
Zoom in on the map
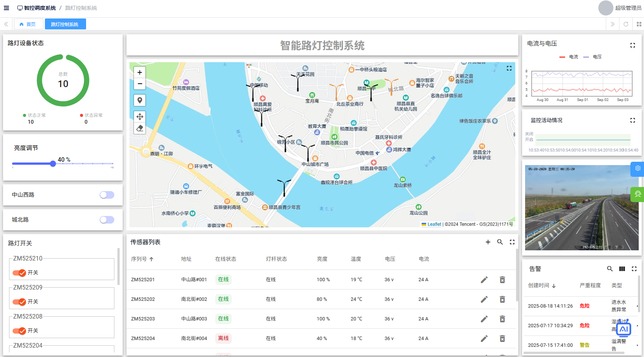coord(140,72)
